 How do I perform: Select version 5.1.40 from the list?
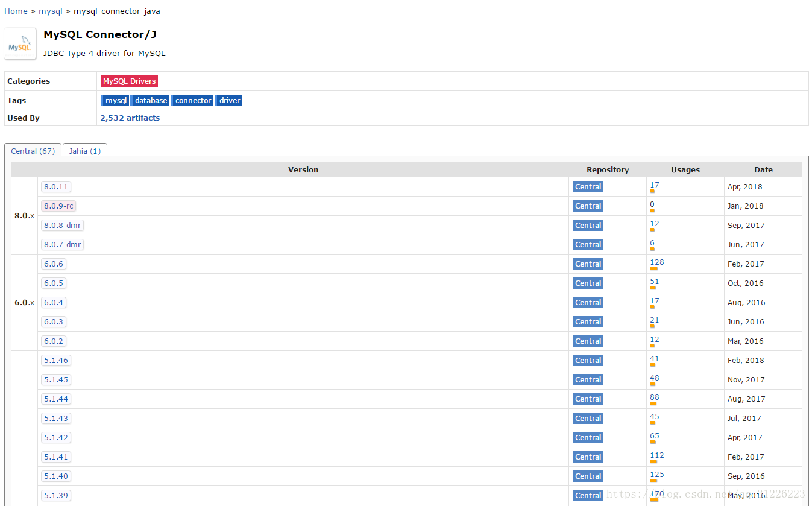click(x=55, y=476)
